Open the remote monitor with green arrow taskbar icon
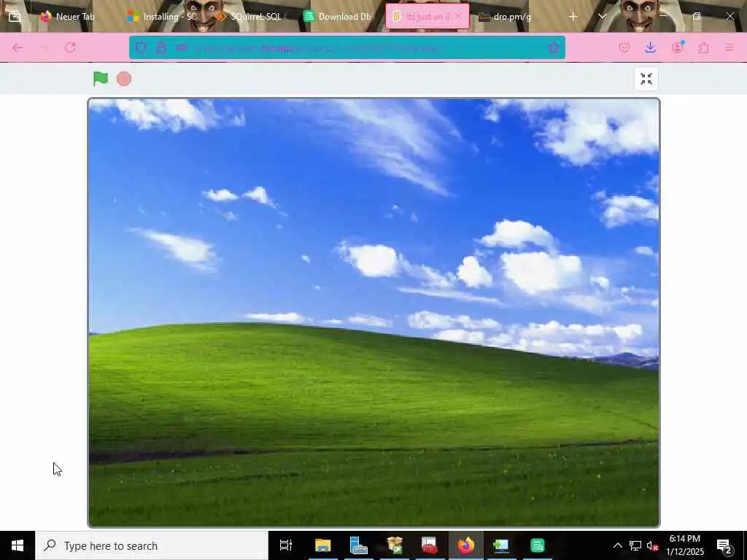 (x=502, y=545)
